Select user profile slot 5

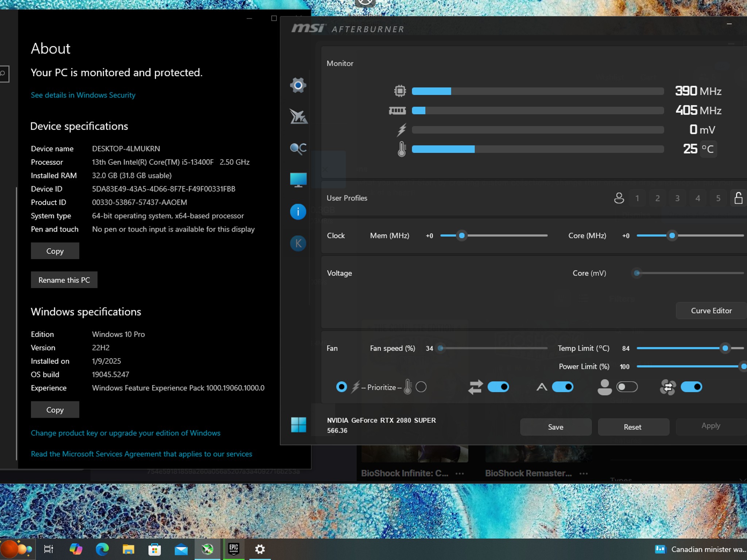718,198
